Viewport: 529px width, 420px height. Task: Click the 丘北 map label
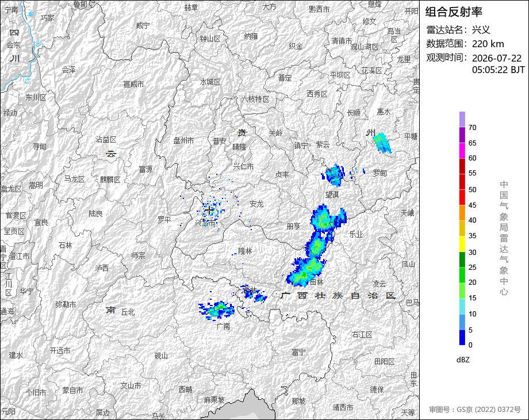point(128,312)
